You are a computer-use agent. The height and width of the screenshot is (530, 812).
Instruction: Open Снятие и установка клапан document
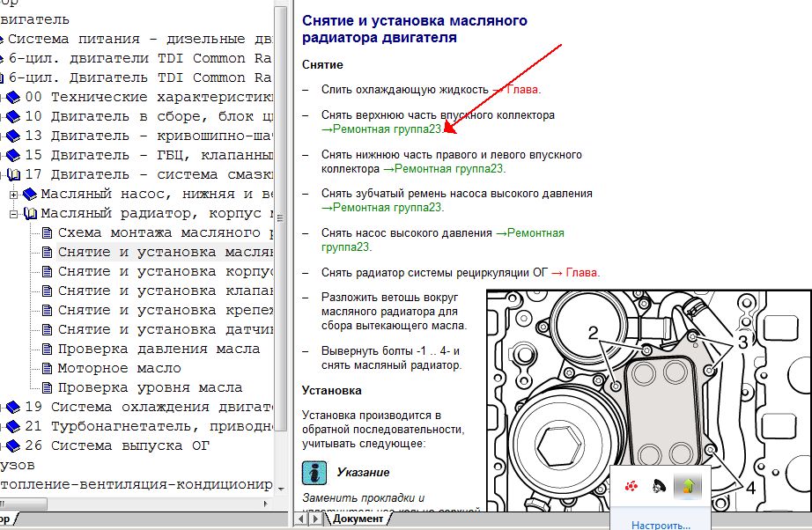166,291
